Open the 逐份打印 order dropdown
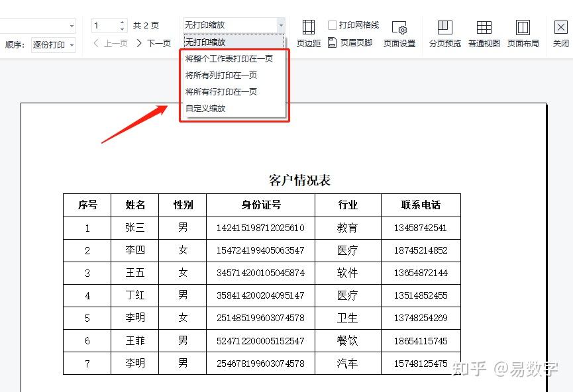This screenshot has width=573, height=392. 54,45
